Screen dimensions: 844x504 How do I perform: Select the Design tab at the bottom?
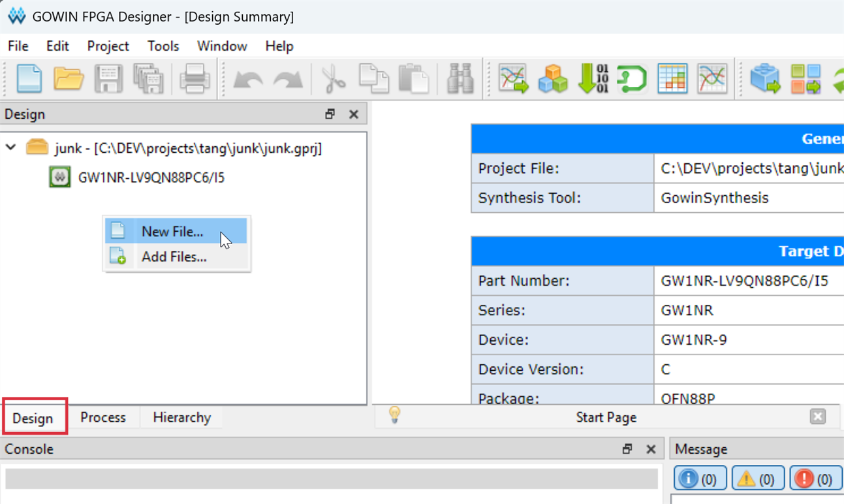[x=33, y=418]
